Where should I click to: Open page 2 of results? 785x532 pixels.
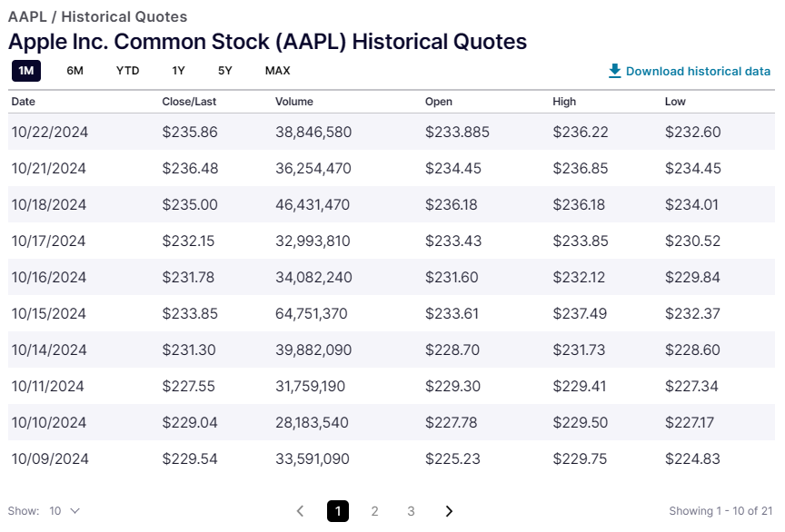[x=374, y=511]
